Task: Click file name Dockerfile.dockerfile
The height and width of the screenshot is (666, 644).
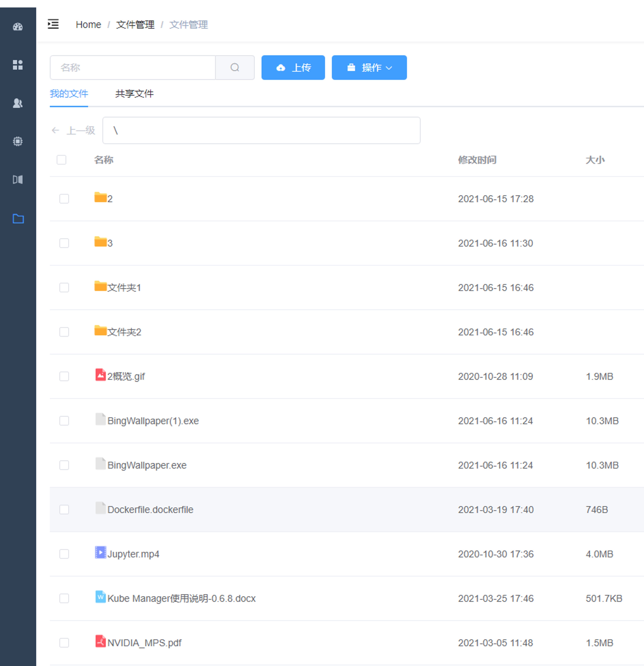Action: pos(151,510)
